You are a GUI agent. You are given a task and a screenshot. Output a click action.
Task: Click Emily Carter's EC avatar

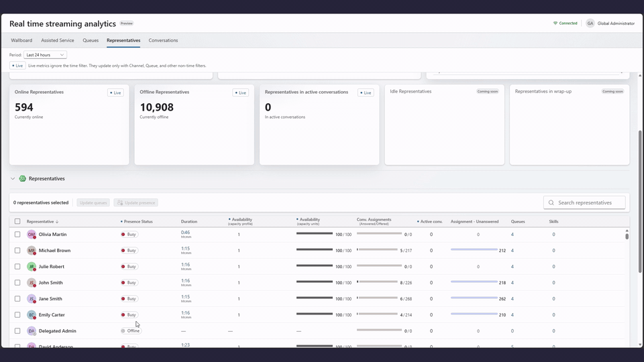pyautogui.click(x=32, y=315)
